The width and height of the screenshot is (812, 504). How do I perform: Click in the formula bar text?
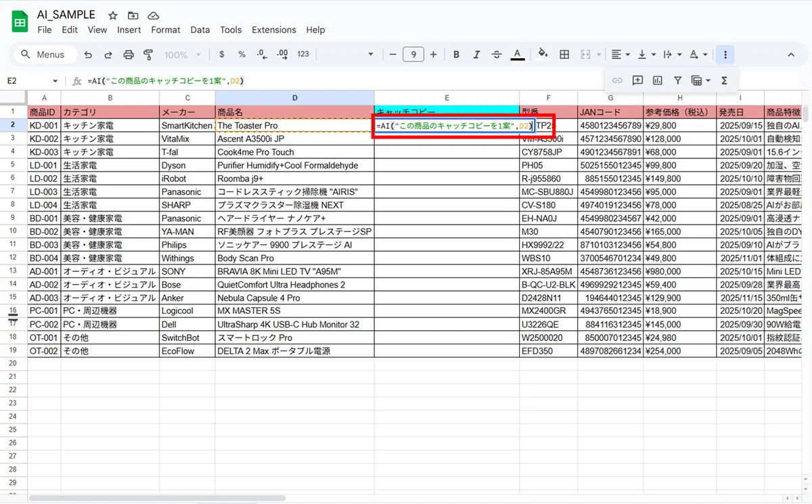click(x=166, y=81)
